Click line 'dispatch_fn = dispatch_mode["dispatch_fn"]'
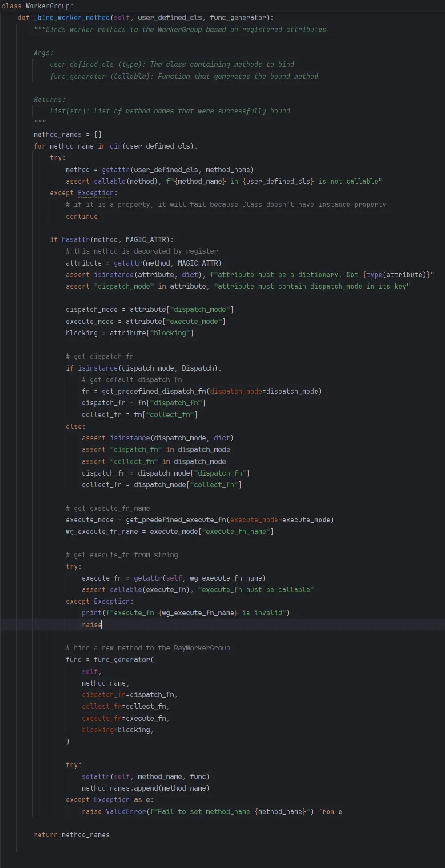This screenshot has width=445, height=868. pos(166,473)
